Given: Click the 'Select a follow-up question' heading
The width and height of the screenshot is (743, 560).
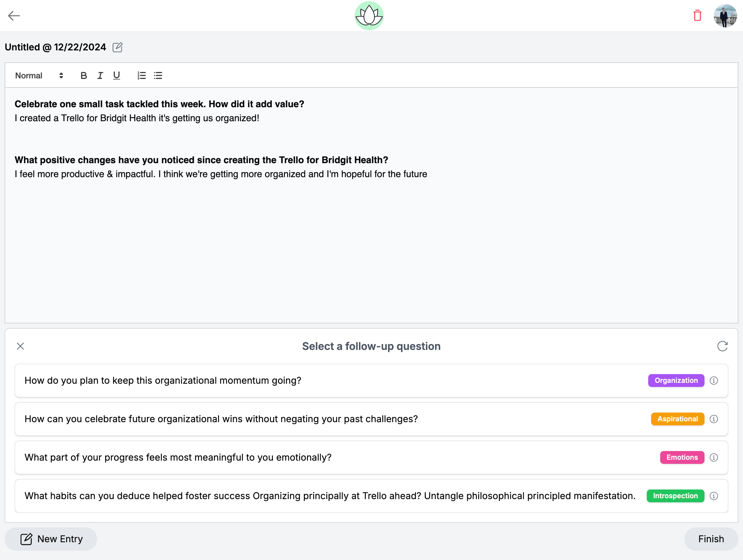Looking at the screenshot, I should 371,346.
